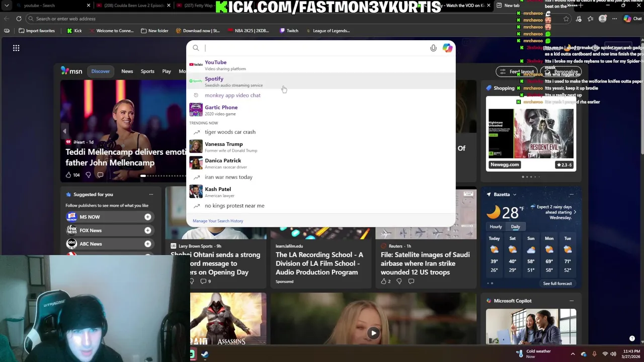The image size is (644, 362).
Task: Select the Vanessa Trump trending suggestion
Action: [320, 147]
